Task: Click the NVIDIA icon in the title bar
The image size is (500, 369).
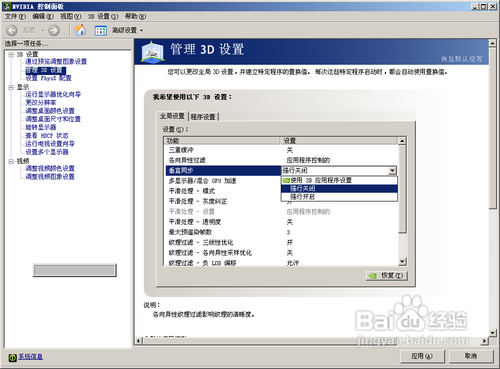Action: coord(7,6)
